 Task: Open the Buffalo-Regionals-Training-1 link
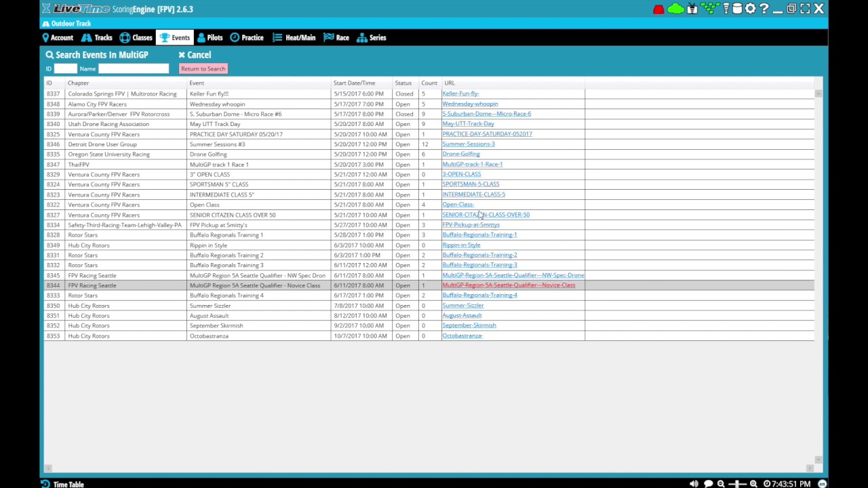(x=479, y=235)
